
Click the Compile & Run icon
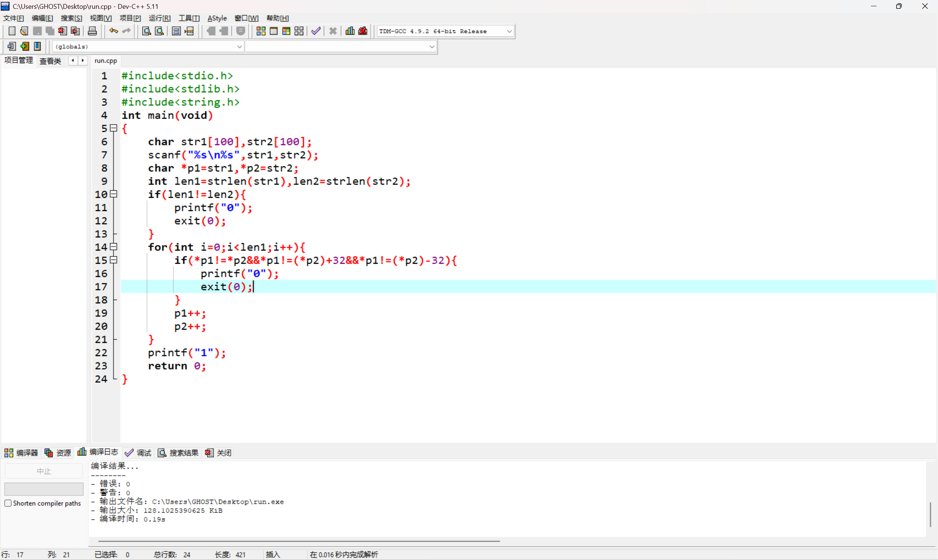(x=286, y=31)
